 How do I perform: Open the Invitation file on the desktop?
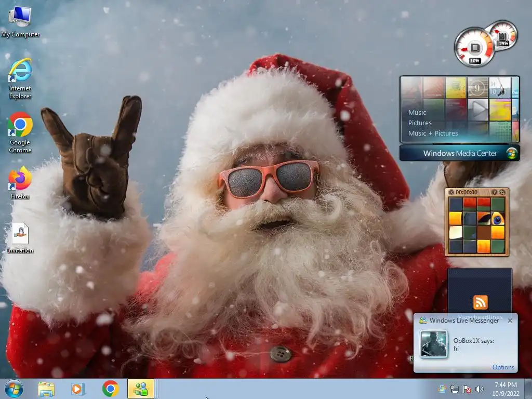point(20,238)
